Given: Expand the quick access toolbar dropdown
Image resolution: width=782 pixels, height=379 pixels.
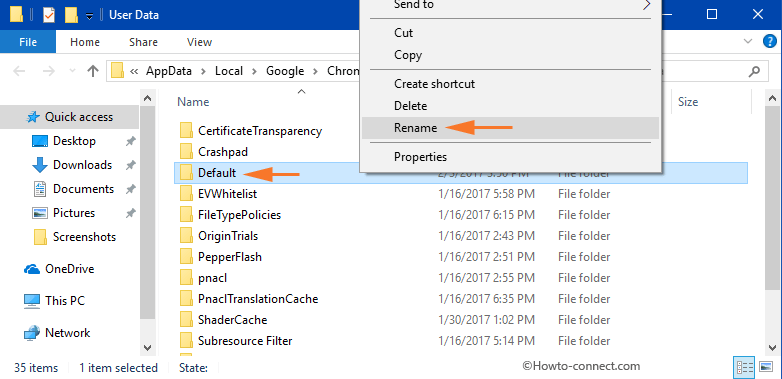Looking at the screenshot, I should (89, 16).
